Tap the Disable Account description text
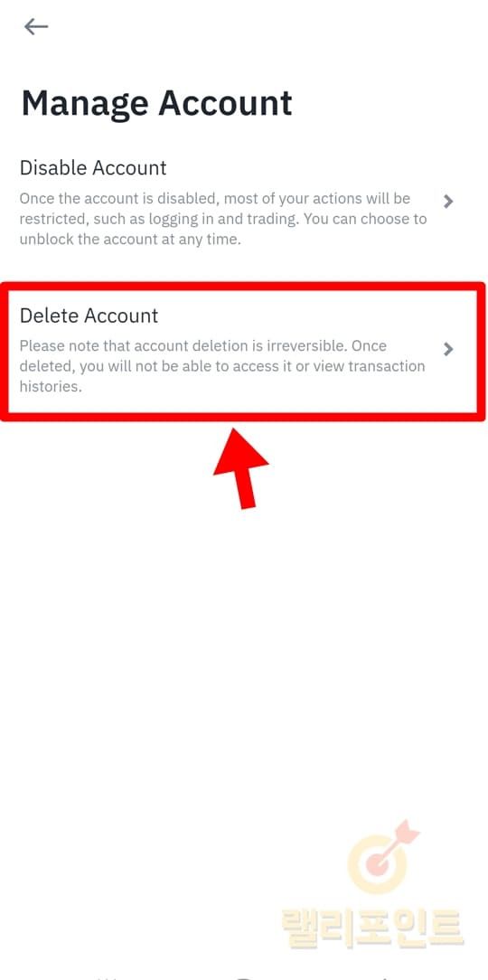This screenshot has width=488, height=980. pyautogui.click(x=223, y=219)
